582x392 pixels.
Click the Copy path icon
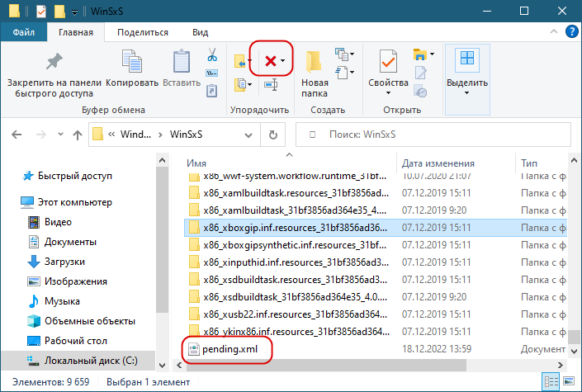click(x=211, y=73)
